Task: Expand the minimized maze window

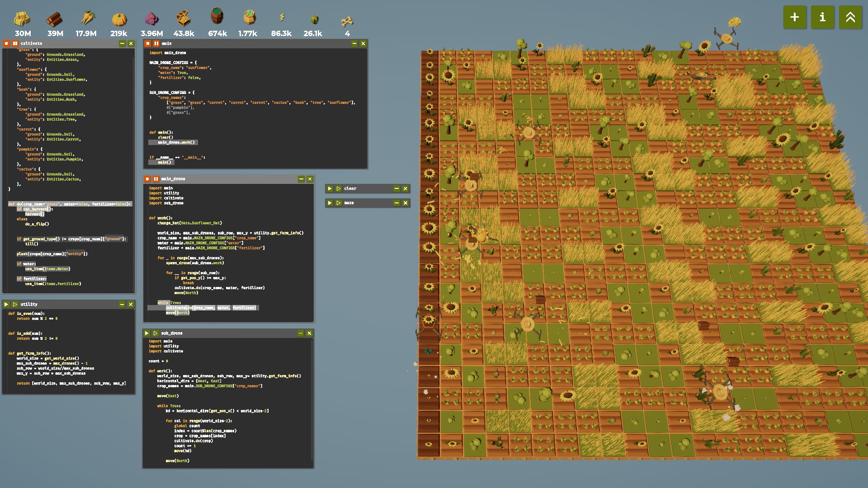Action: click(396, 203)
